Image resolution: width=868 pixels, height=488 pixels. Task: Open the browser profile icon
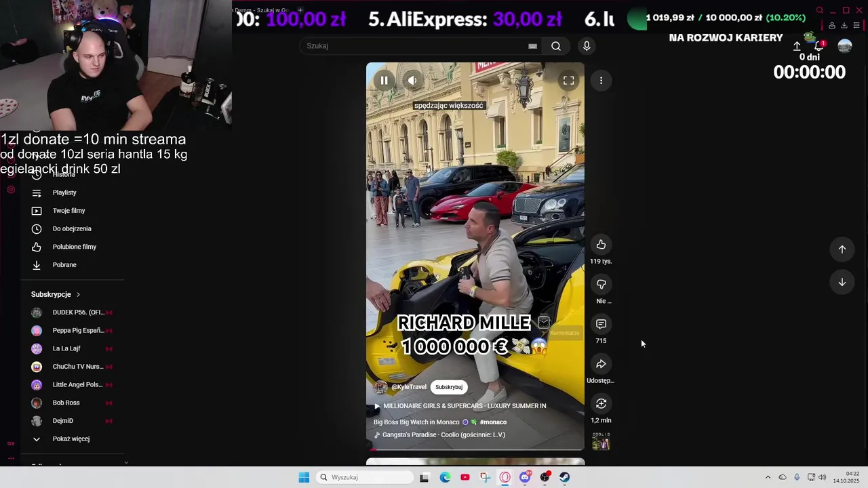pyautogui.click(x=832, y=26)
